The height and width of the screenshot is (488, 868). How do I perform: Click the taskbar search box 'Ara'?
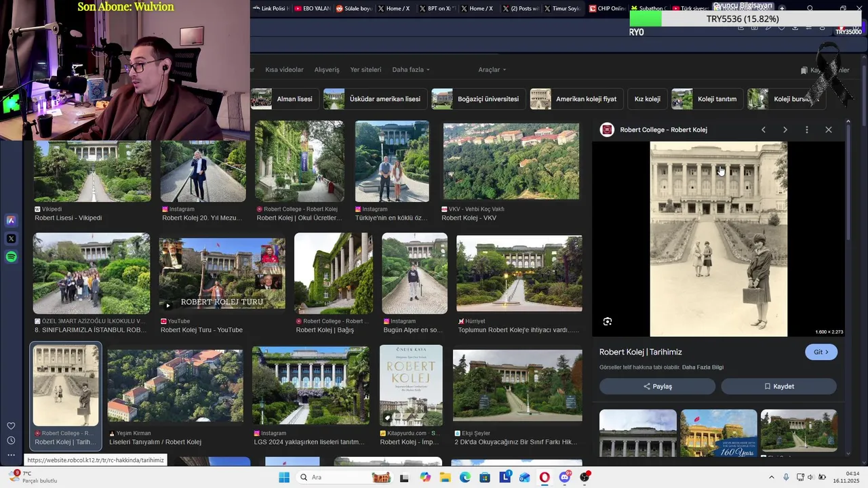point(346,477)
